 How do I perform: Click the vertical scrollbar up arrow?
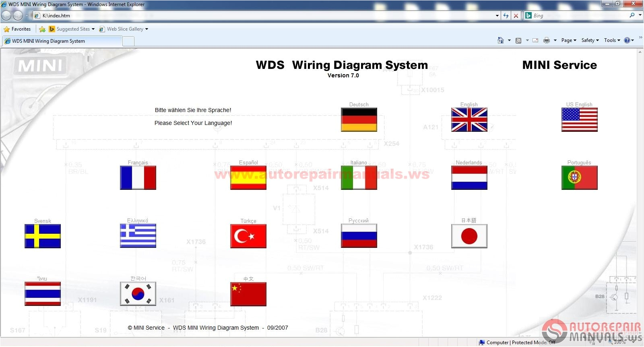pos(640,52)
